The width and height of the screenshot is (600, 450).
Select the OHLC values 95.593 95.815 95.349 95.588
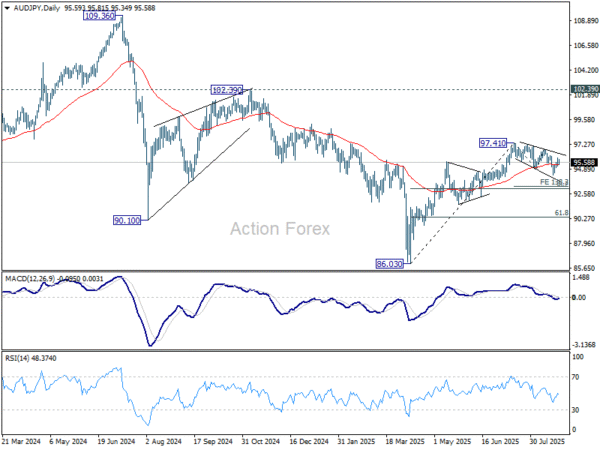(110, 8)
